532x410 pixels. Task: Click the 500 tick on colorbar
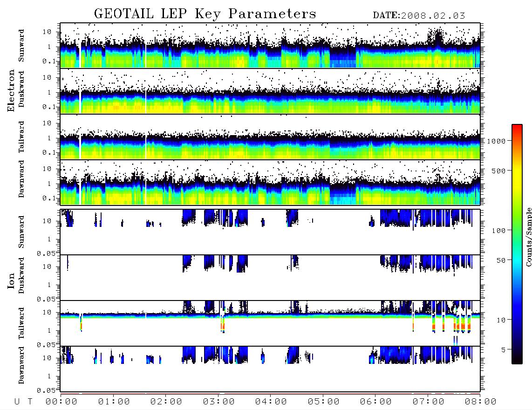pyautogui.click(x=498, y=171)
